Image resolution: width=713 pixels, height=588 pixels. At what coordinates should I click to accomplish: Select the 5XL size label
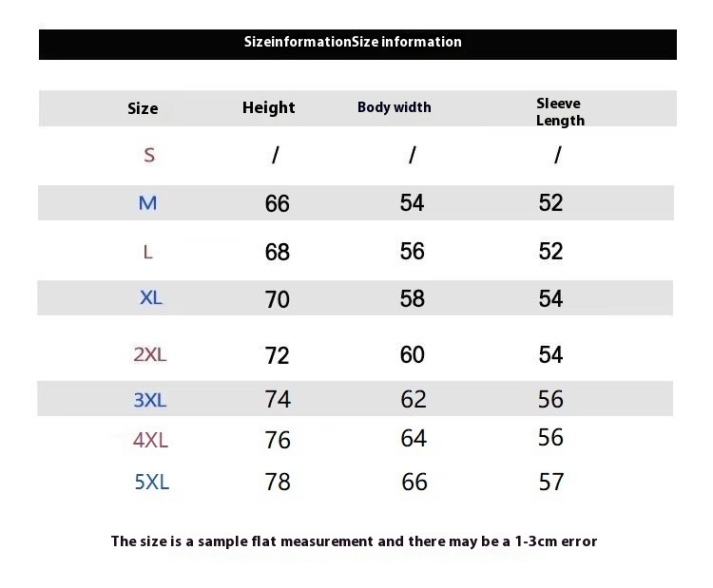(152, 482)
